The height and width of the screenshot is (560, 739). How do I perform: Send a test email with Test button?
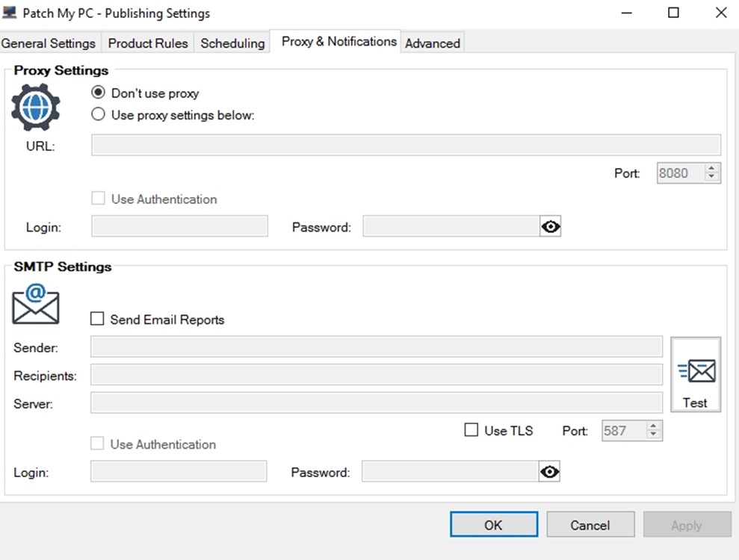click(x=696, y=375)
